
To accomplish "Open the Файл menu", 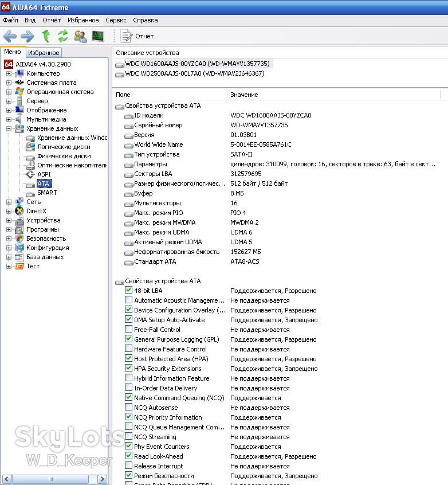I will [x=10, y=20].
